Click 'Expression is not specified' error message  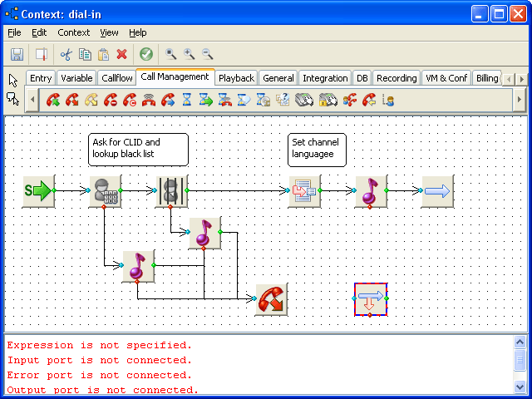(100, 345)
